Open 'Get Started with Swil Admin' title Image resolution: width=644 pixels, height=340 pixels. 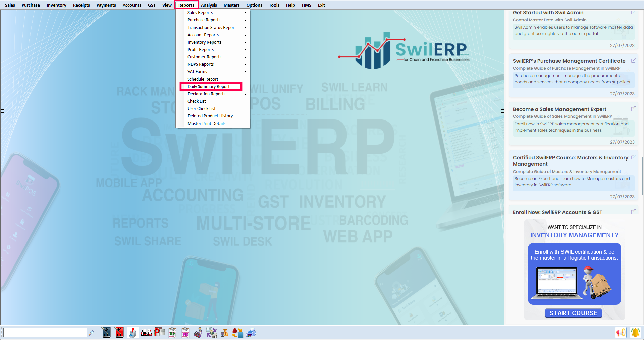[548, 13]
